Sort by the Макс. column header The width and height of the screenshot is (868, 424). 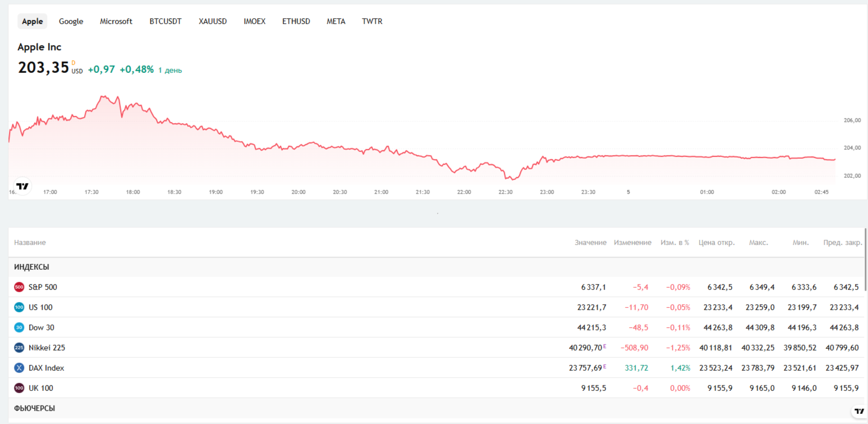coord(759,243)
